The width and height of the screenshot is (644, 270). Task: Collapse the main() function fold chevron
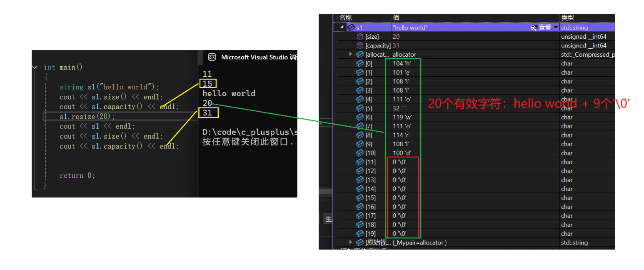35,67
